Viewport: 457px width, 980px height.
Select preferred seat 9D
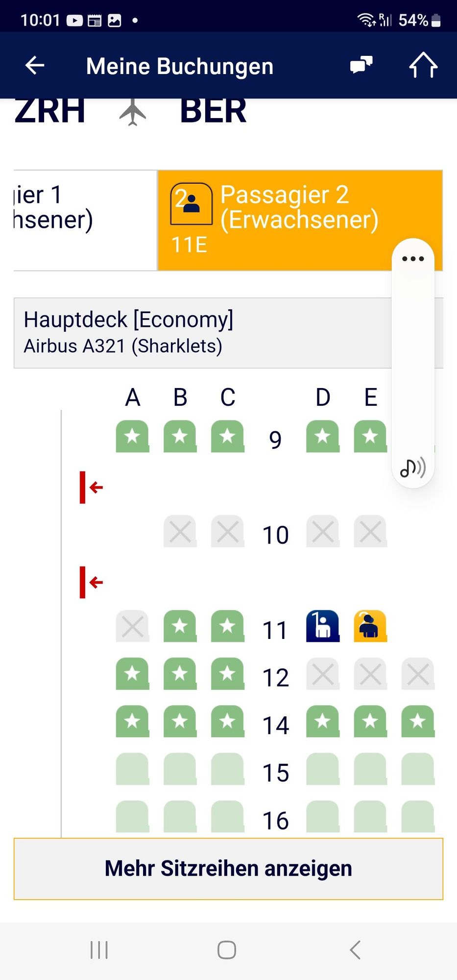click(x=323, y=436)
